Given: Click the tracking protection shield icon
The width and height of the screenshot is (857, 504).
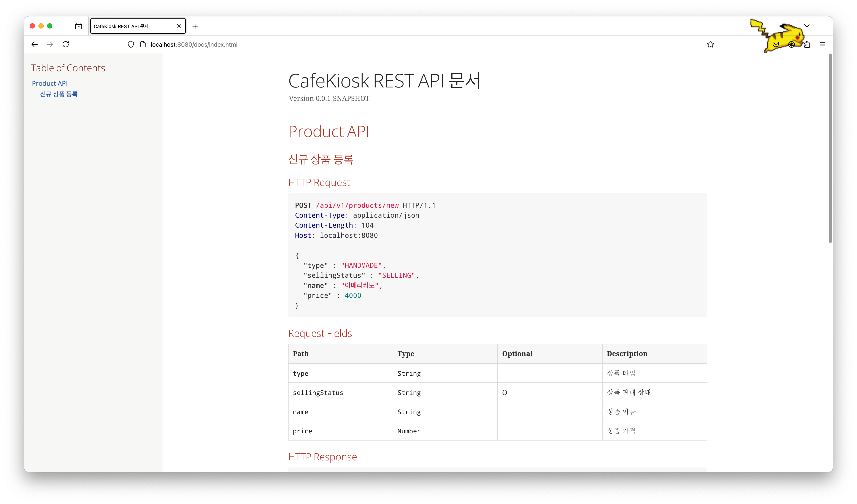Looking at the screenshot, I should pos(131,44).
